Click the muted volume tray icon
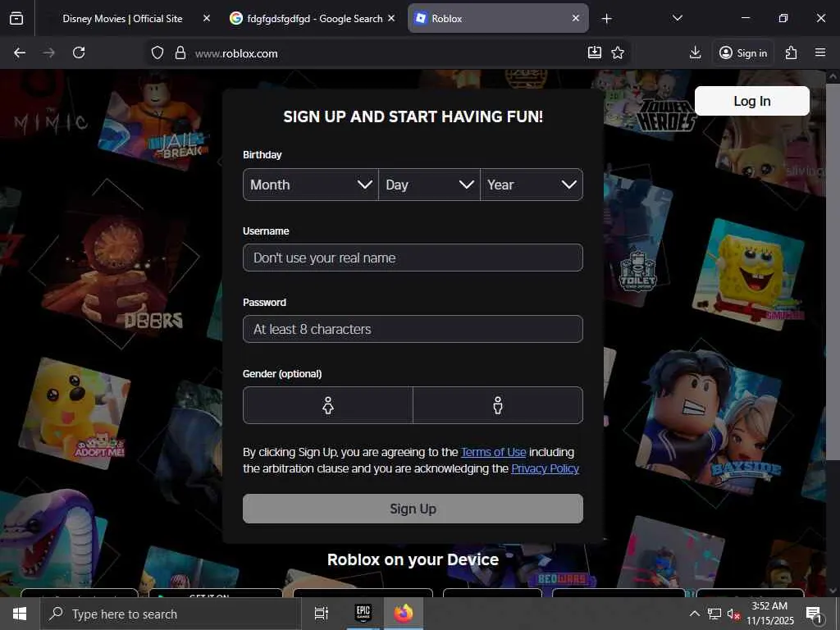Image resolution: width=840 pixels, height=630 pixels. tap(734, 614)
